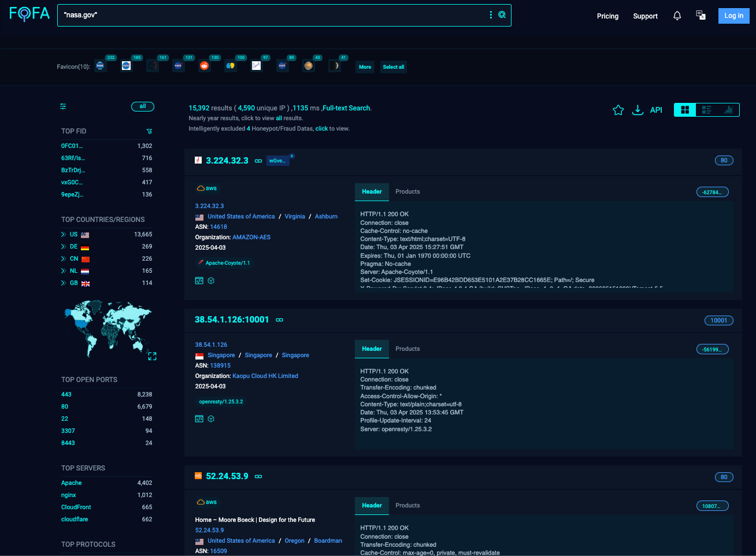Open the three-dot search options menu
The height and width of the screenshot is (556, 756).
491,15
